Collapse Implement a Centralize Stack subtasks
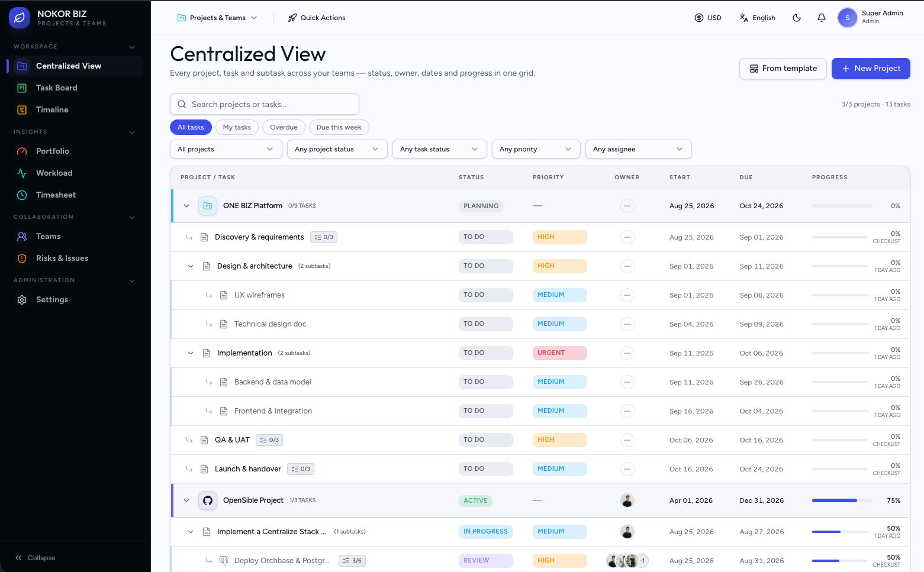The width and height of the screenshot is (924, 572). (x=191, y=532)
